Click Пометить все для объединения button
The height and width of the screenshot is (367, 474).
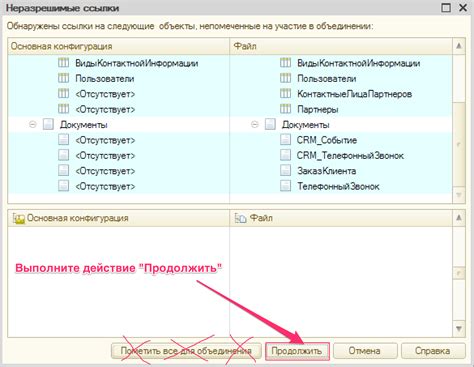coord(186,351)
